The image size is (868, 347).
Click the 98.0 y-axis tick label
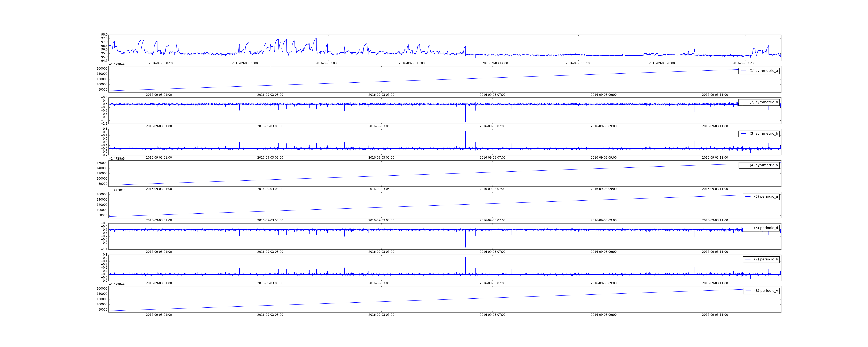click(104, 35)
